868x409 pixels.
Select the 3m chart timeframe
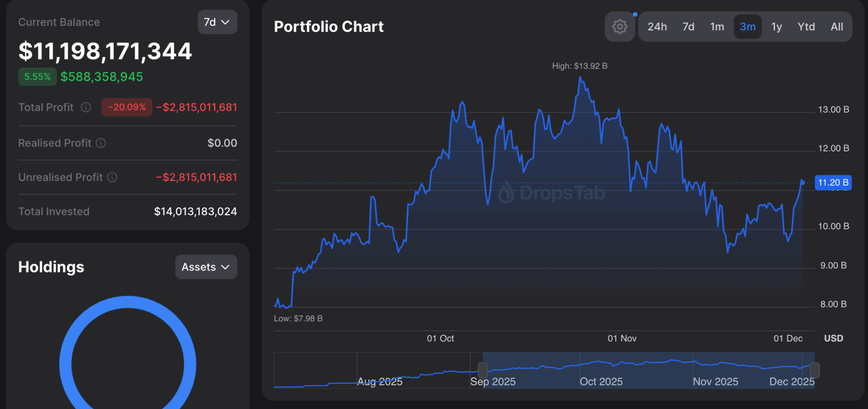748,27
